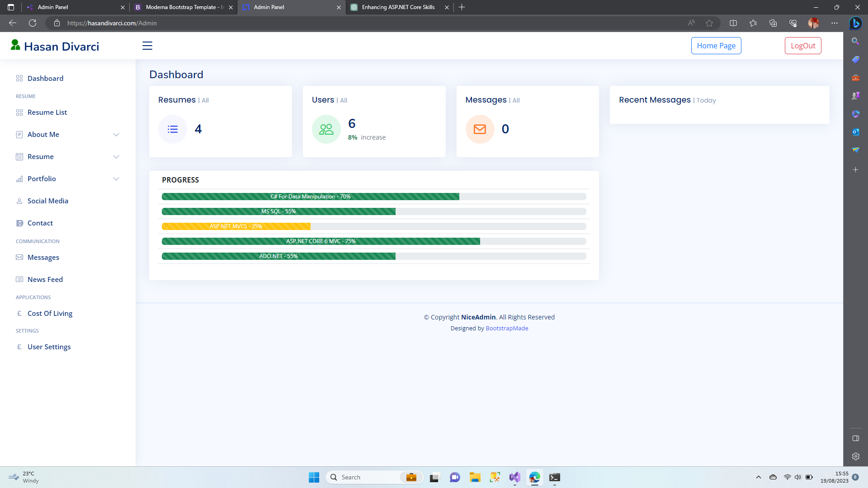Toggle the Messages All filter
Viewport: 868px width, 488px height.
click(516, 99)
